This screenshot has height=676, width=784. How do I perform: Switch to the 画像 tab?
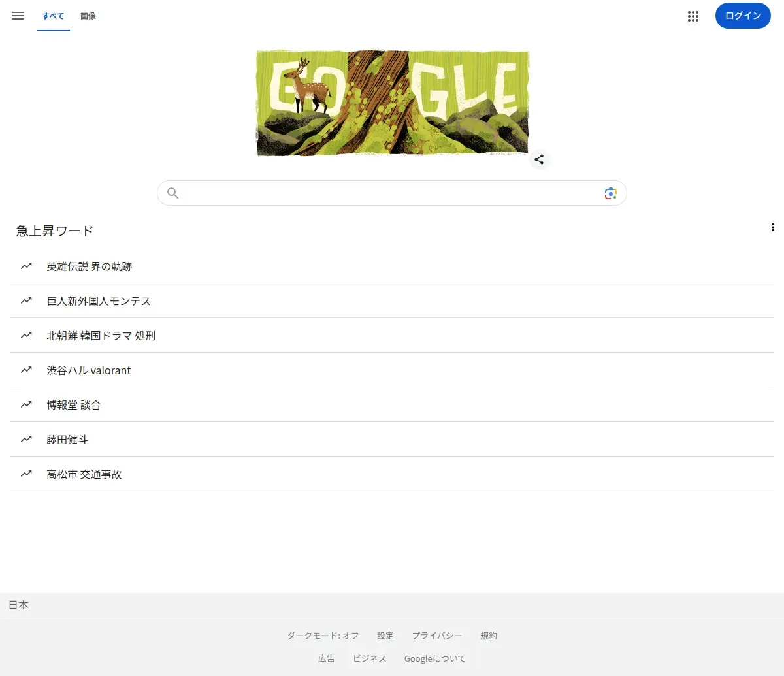click(x=88, y=16)
